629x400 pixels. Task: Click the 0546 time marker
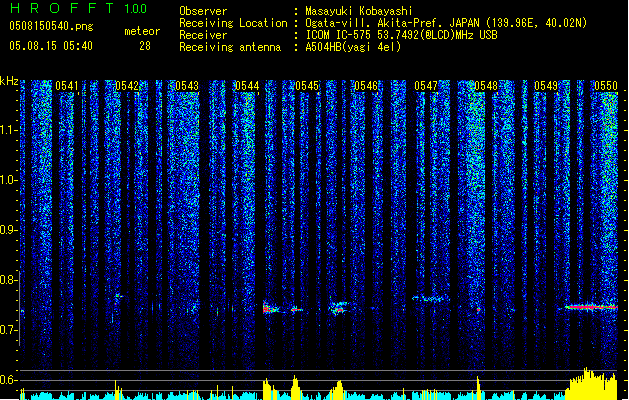(x=366, y=86)
